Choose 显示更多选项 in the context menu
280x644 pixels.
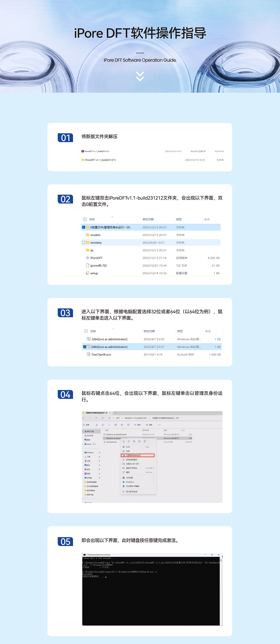(x=131, y=492)
